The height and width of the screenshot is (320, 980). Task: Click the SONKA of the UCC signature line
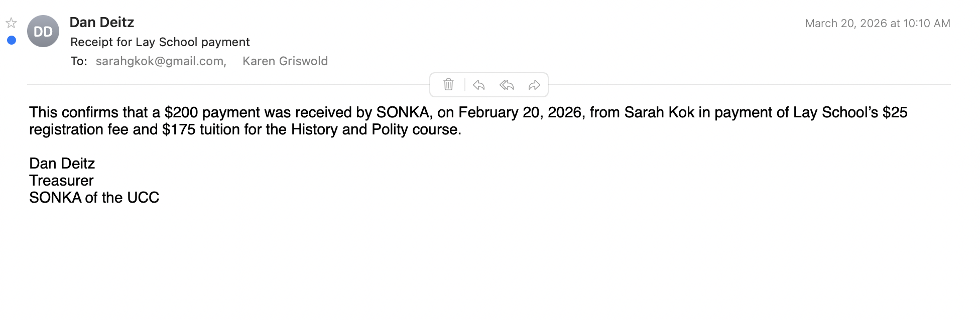click(x=94, y=198)
